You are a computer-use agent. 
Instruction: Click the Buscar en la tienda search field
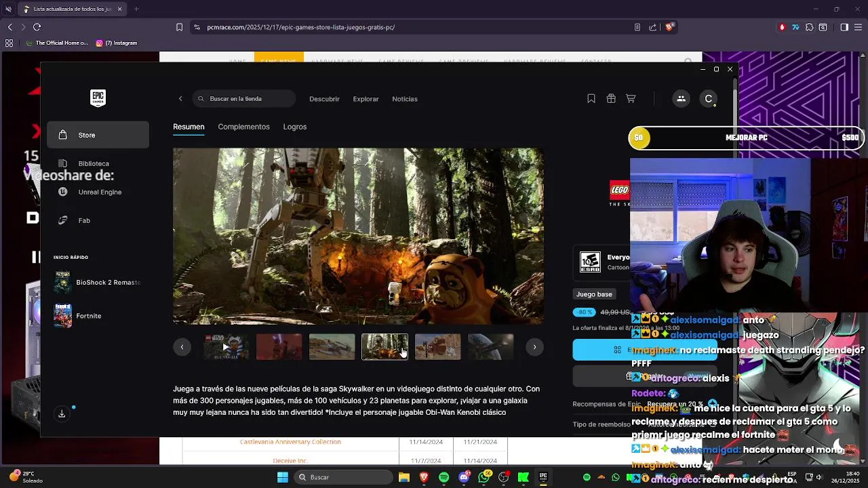[x=244, y=99]
